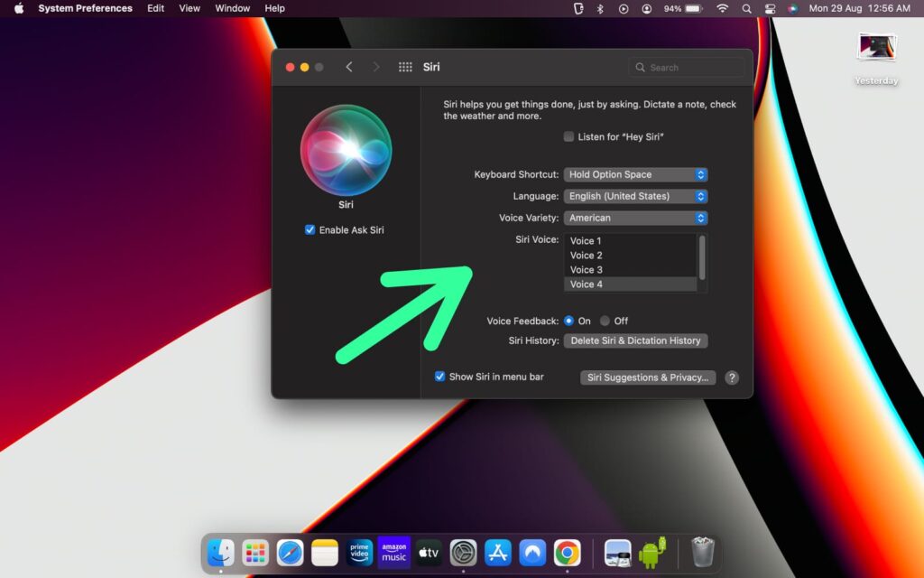Set Voice Feedback to On
The width and height of the screenshot is (924, 578).
tap(568, 321)
